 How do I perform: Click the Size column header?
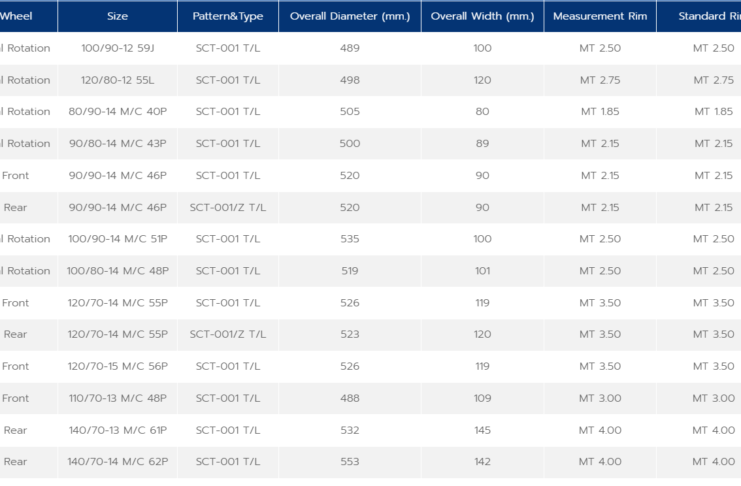(117, 16)
